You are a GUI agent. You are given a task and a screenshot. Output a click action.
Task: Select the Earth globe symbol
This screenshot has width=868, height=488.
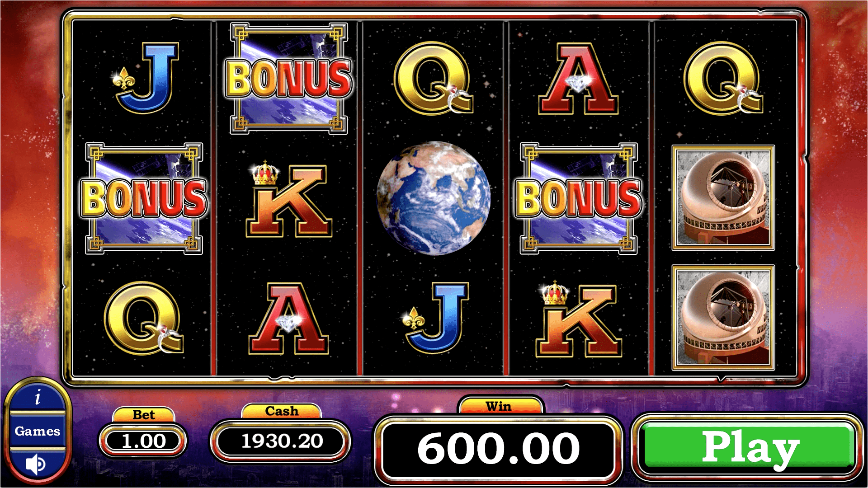point(433,198)
